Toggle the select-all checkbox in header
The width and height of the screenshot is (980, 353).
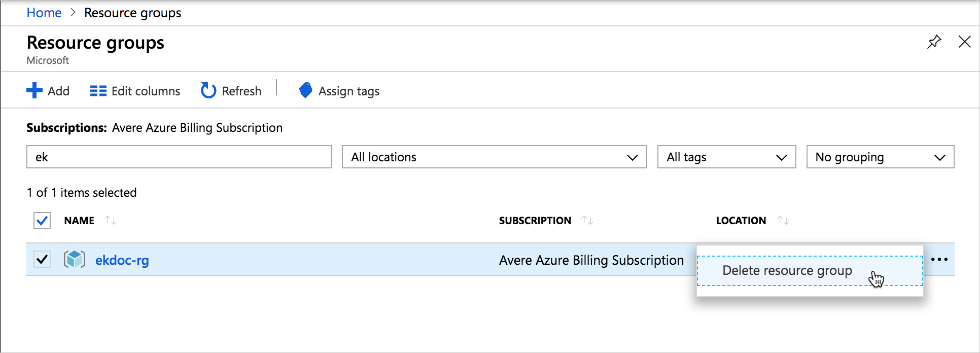[42, 221]
